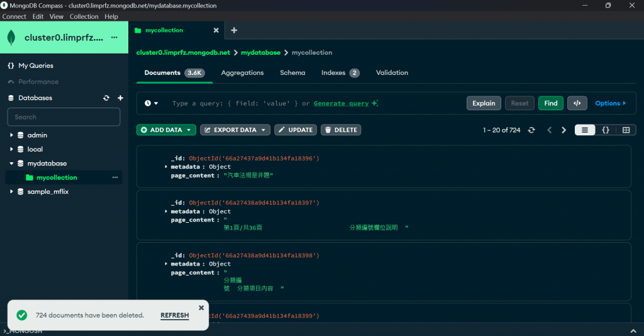The image size is (644, 336).
Task: Click the Explain button
Action: click(x=484, y=103)
